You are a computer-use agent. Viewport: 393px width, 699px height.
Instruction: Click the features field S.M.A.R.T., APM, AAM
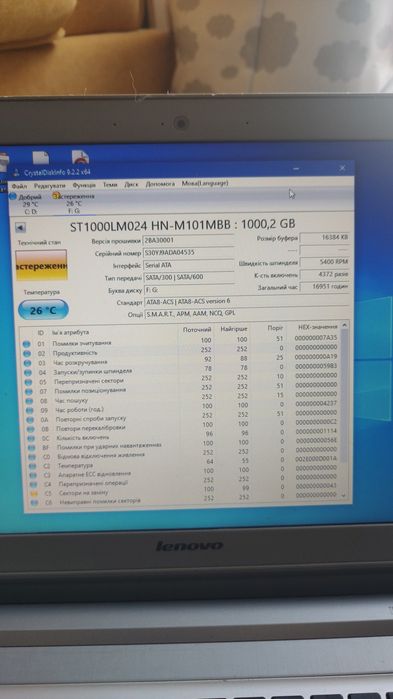pos(246,314)
